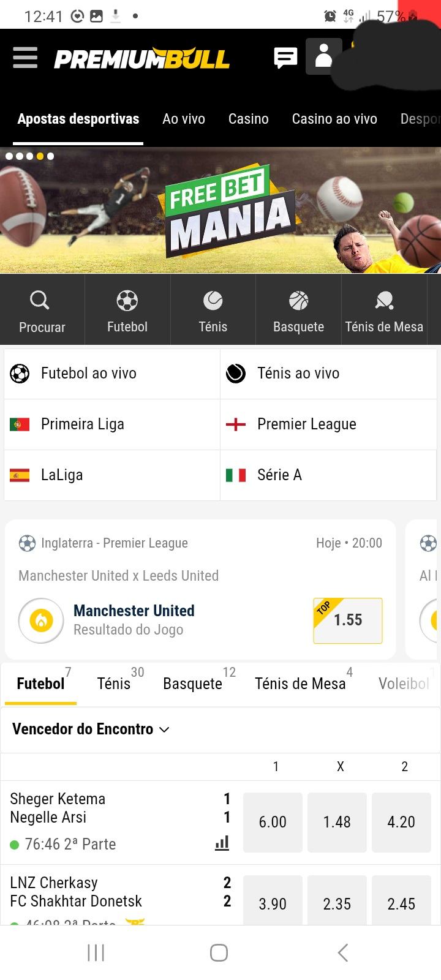Select 1.55 TOP odds for Manchester United
The height and width of the screenshot is (980, 441).
coord(347,620)
